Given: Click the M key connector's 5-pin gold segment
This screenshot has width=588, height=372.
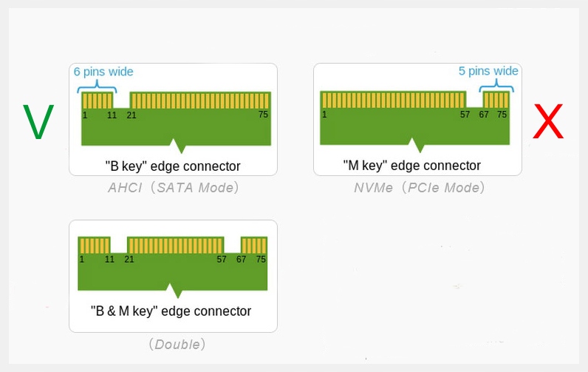Looking at the screenshot, I should (496, 100).
